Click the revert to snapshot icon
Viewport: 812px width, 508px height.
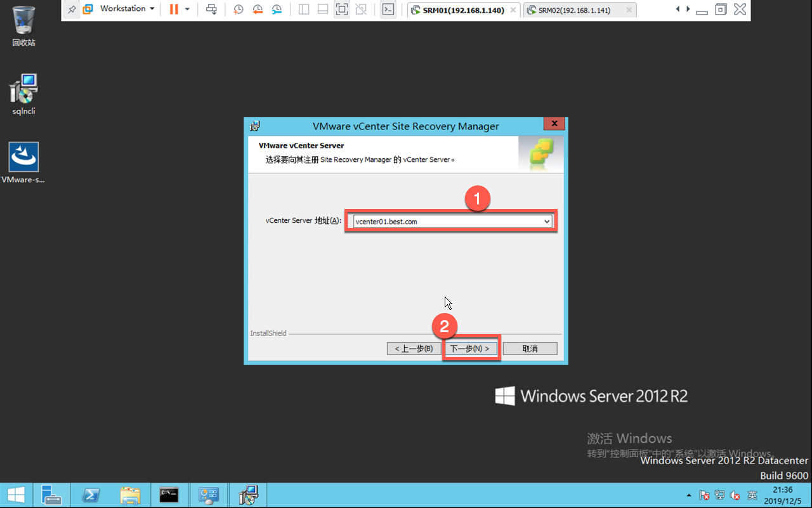click(x=258, y=10)
